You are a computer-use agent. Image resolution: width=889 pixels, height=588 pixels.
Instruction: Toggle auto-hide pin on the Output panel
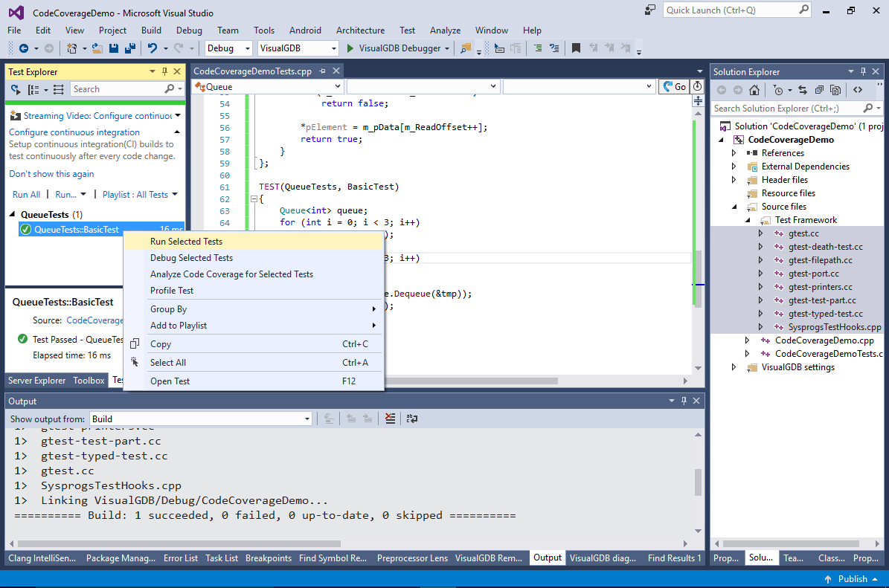pyautogui.click(x=684, y=401)
